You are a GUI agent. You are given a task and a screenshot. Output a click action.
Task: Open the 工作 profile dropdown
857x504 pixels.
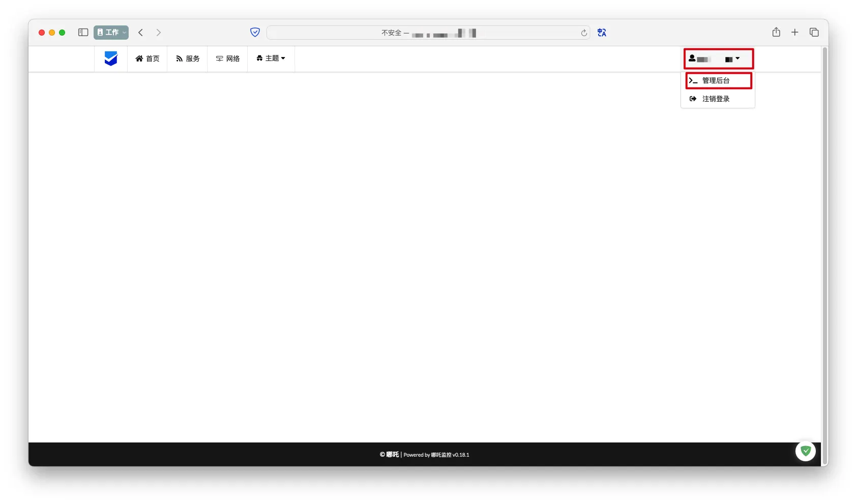tap(111, 33)
